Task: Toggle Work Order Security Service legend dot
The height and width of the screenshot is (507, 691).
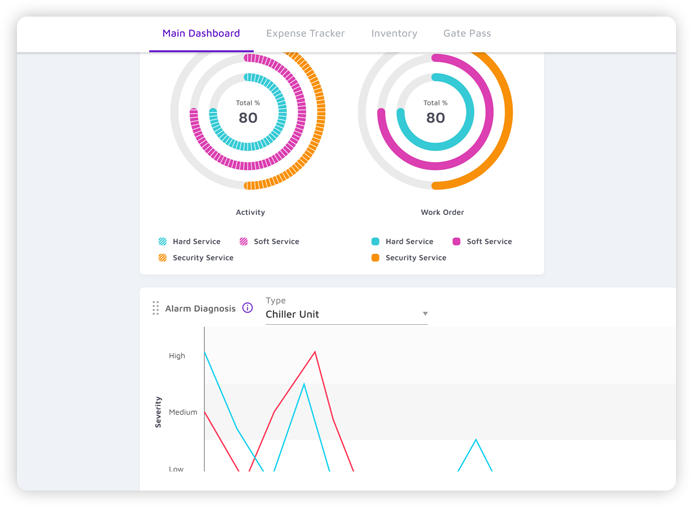Action: click(x=375, y=258)
